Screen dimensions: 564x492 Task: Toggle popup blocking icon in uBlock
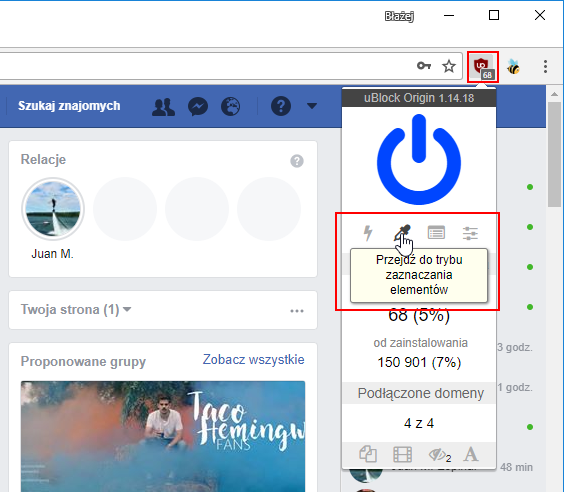click(x=368, y=454)
